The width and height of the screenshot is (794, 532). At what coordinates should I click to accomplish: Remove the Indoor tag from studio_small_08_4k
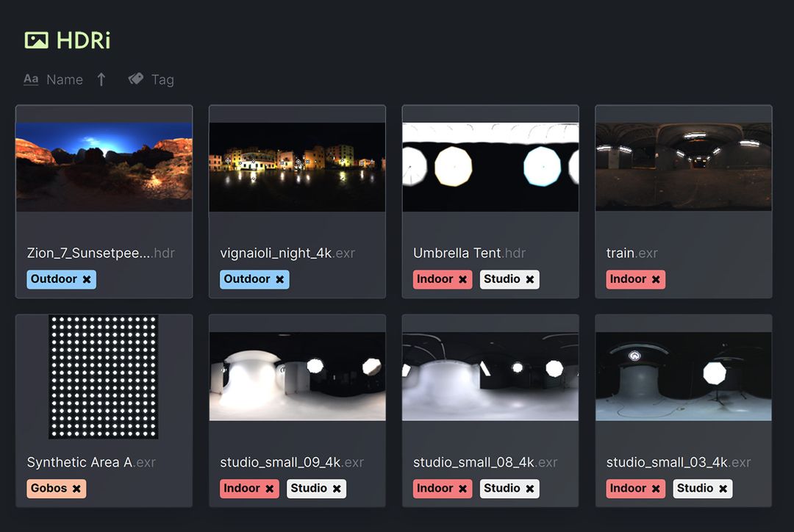(x=462, y=488)
